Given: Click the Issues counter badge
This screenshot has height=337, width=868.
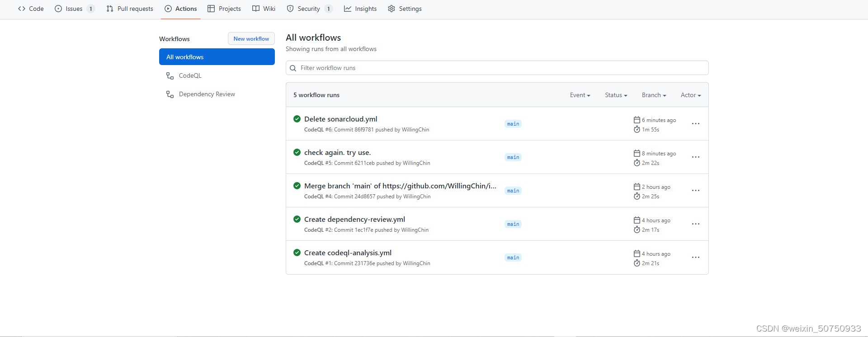Looking at the screenshot, I should tap(91, 9).
